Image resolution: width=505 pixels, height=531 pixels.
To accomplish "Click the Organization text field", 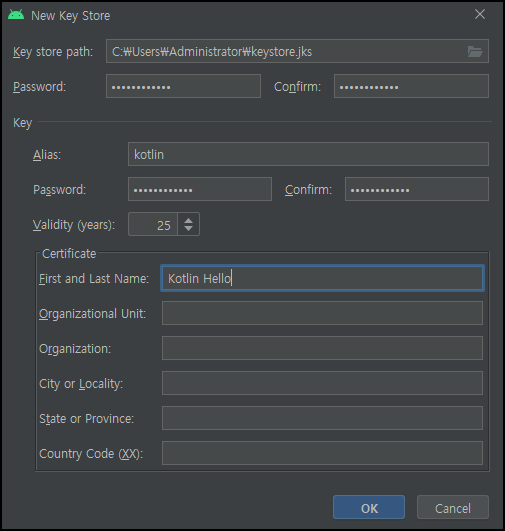I will coord(322,348).
